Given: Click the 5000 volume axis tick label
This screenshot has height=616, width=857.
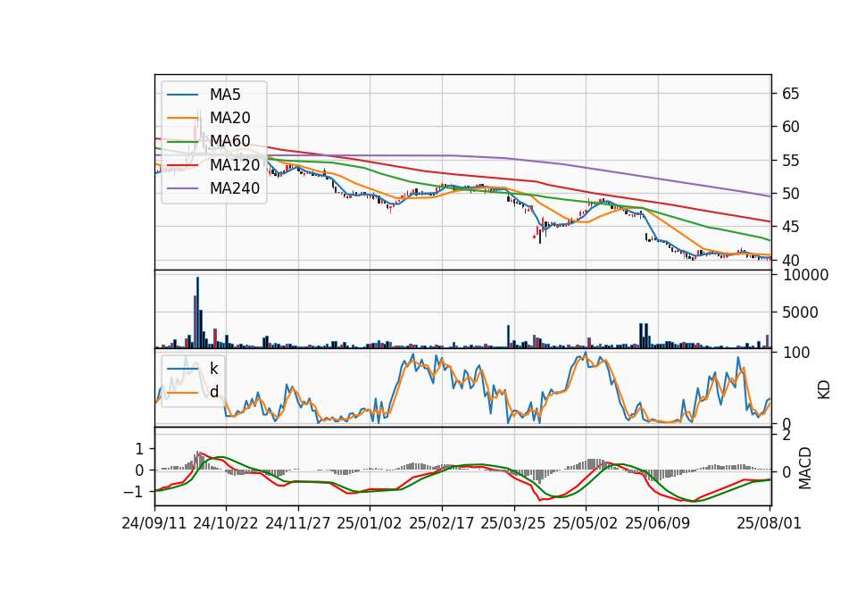Looking at the screenshot, I should [800, 312].
